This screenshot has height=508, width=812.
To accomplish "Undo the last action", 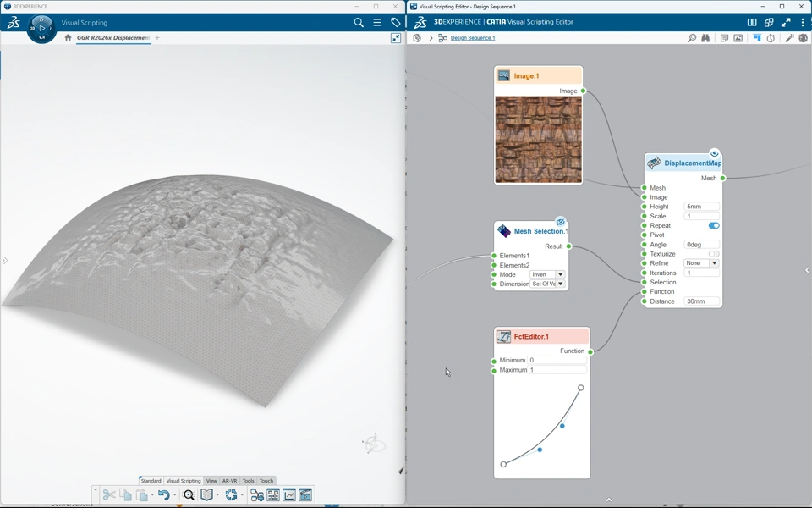I will tap(163, 495).
